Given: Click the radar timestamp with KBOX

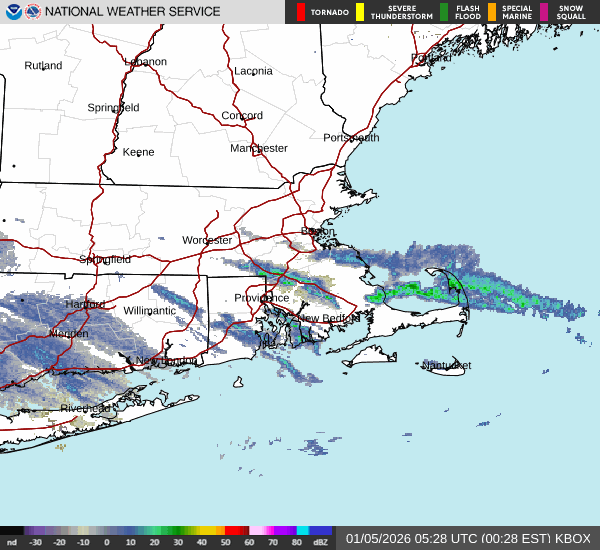Looking at the screenshot, I should (468, 538).
